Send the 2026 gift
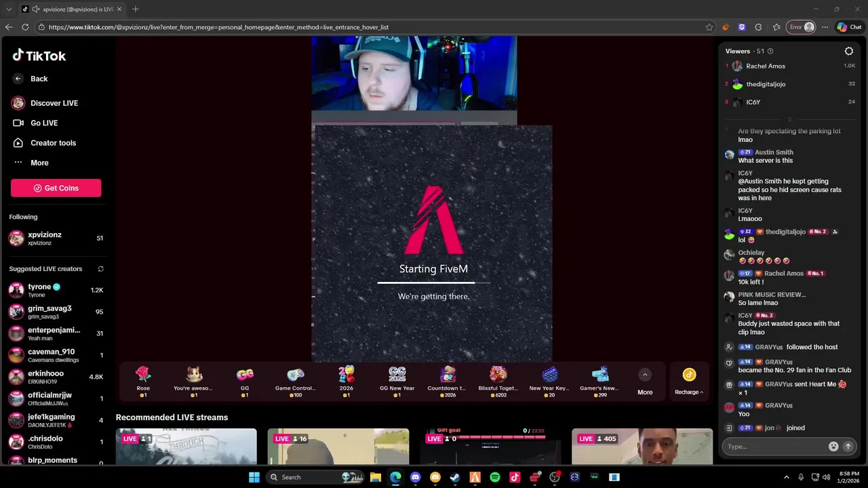 pos(347,382)
